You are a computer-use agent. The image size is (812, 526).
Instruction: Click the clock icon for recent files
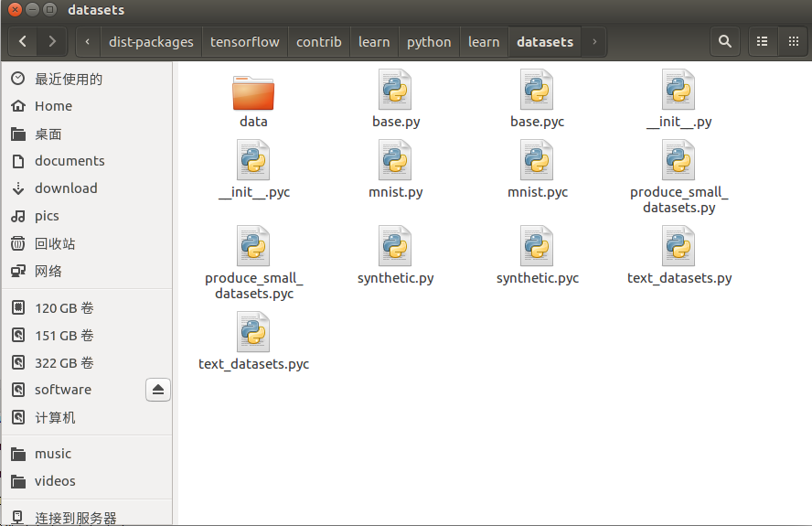(x=18, y=79)
